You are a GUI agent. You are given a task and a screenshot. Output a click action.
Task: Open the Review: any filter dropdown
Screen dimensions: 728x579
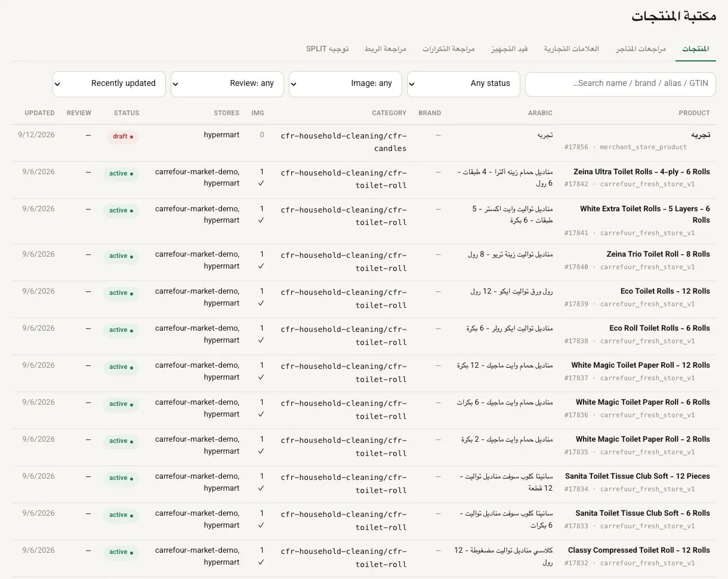coord(227,84)
